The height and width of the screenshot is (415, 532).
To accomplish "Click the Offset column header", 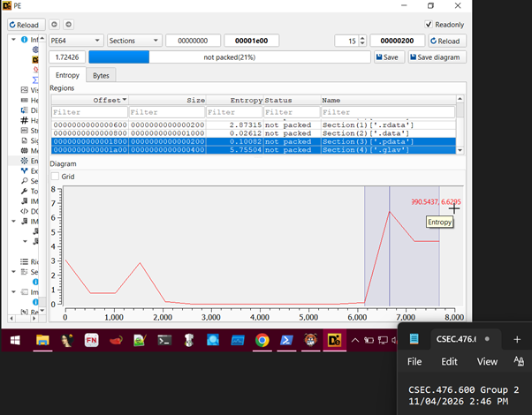I will click(89, 100).
